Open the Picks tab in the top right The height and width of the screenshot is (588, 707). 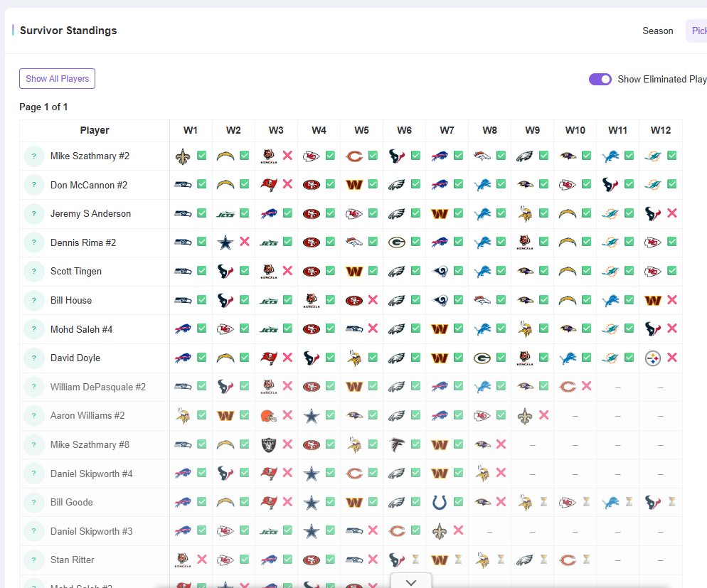[x=699, y=31]
